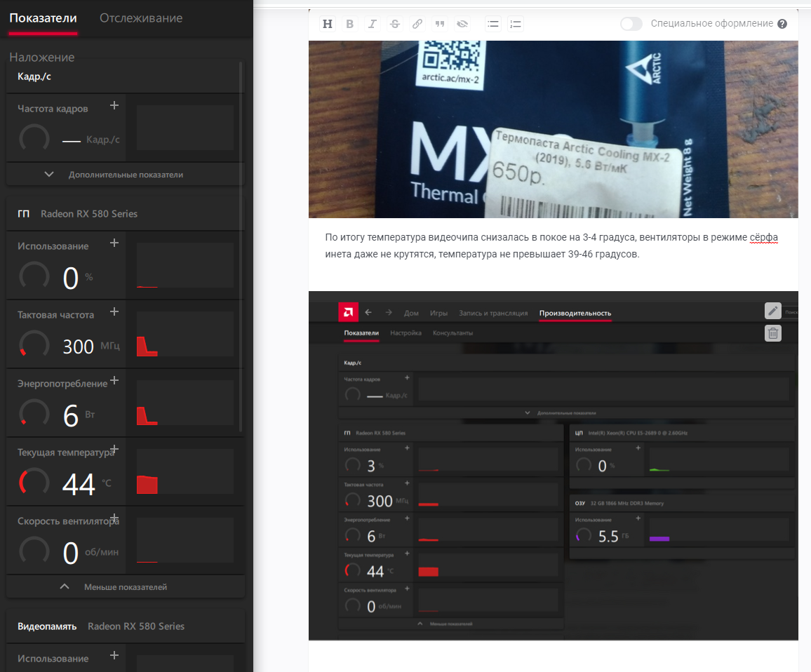Screen dimensions: 811x672
Task: Click Запись и трансляция in embedded screenshot
Action: tap(493, 313)
